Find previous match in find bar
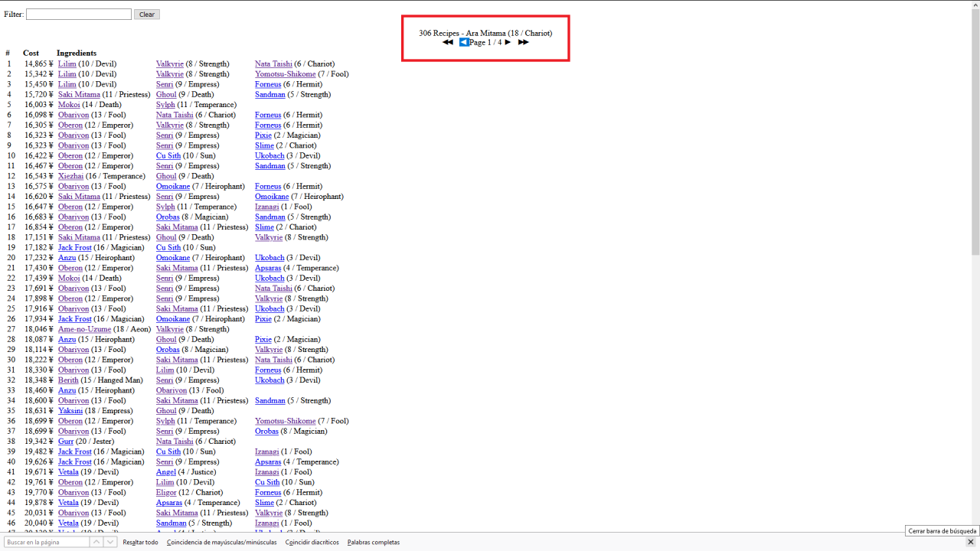Viewport: 980px width, 551px height. click(x=96, y=542)
